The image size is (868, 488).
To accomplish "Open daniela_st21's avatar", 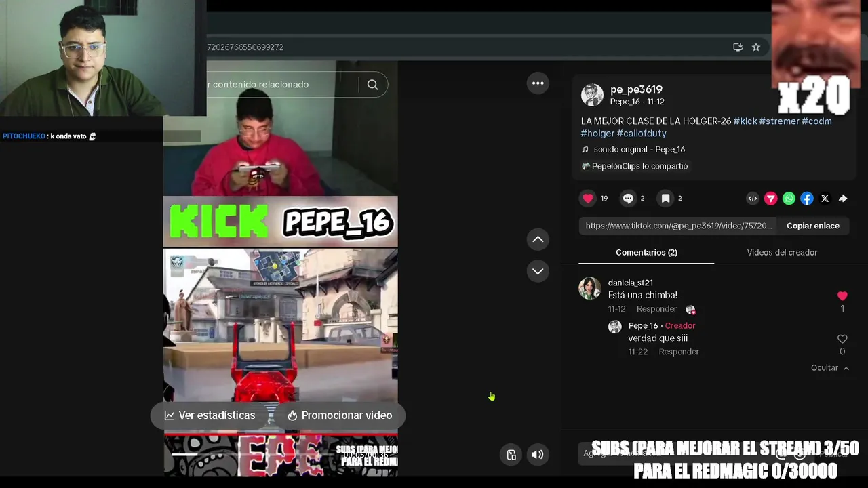I will coord(589,288).
